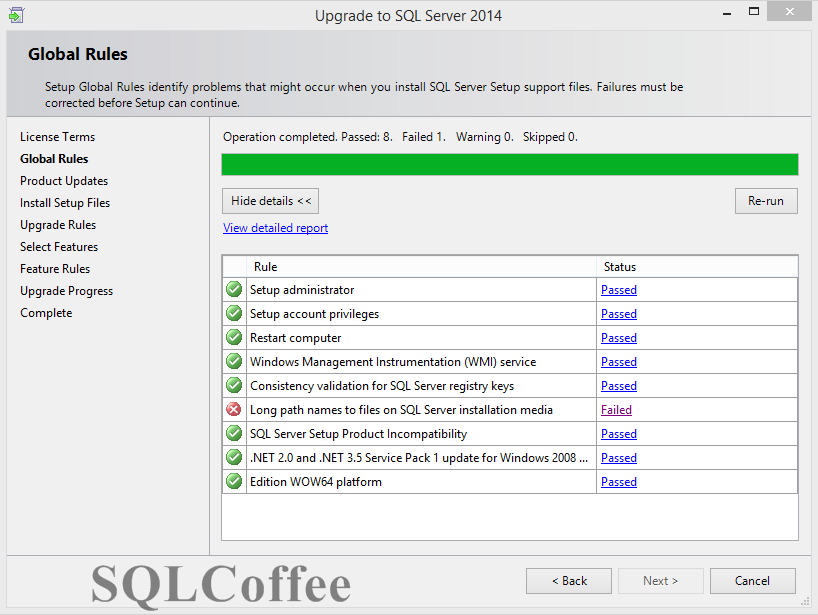Open Failed status link for Long path names
This screenshot has height=615, width=818.
616,410
